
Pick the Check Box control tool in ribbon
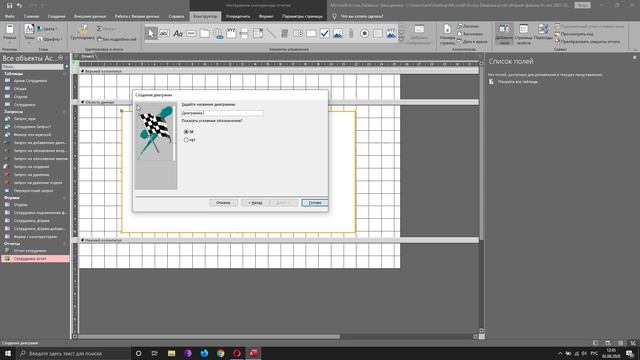coord(324,33)
